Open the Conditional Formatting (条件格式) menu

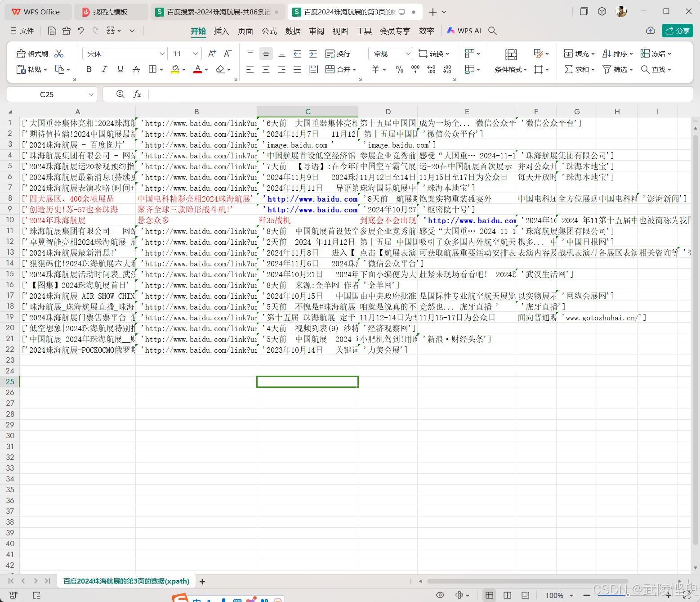point(511,69)
